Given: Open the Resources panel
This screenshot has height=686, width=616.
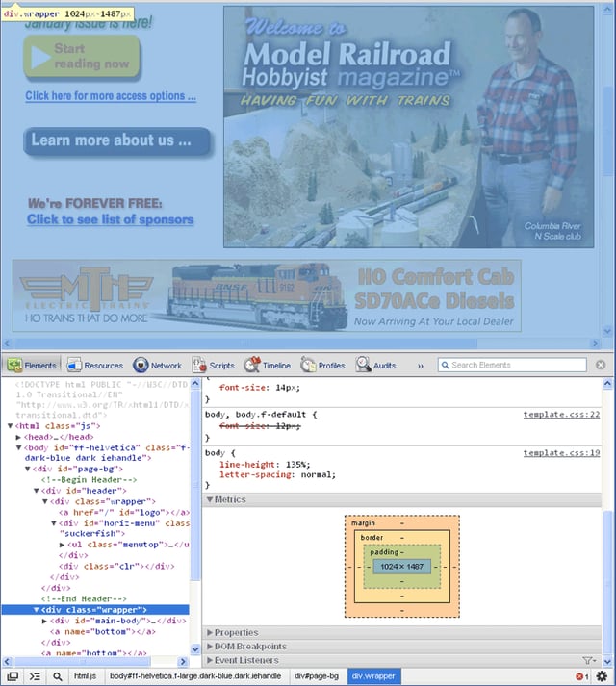Looking at the screenshot, I should (x=95, y=365).
